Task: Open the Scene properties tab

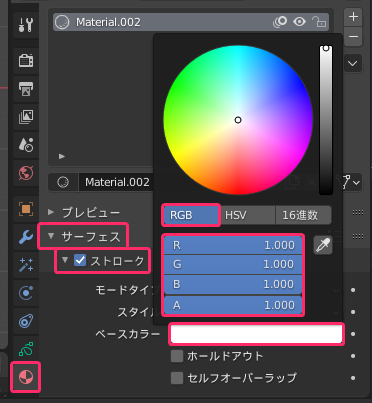Action: pyautogui.click(x=26, y=145)
